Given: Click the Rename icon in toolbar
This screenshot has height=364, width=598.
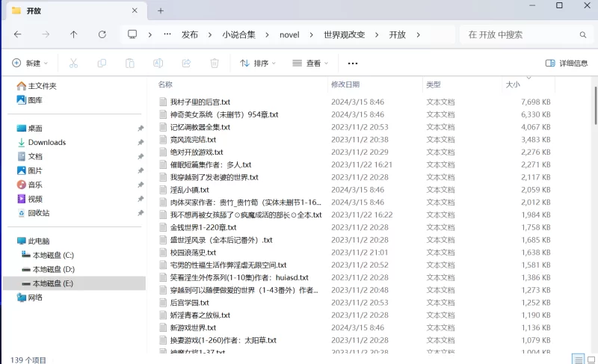Looking at the screenshot, I should click(x=158, y=64).
